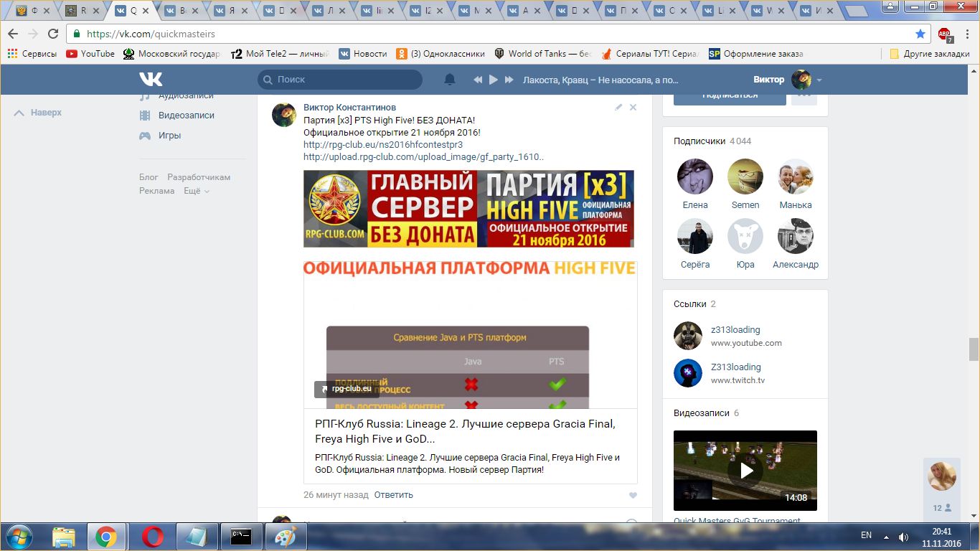Play the current VK audio track

[494, 80]
